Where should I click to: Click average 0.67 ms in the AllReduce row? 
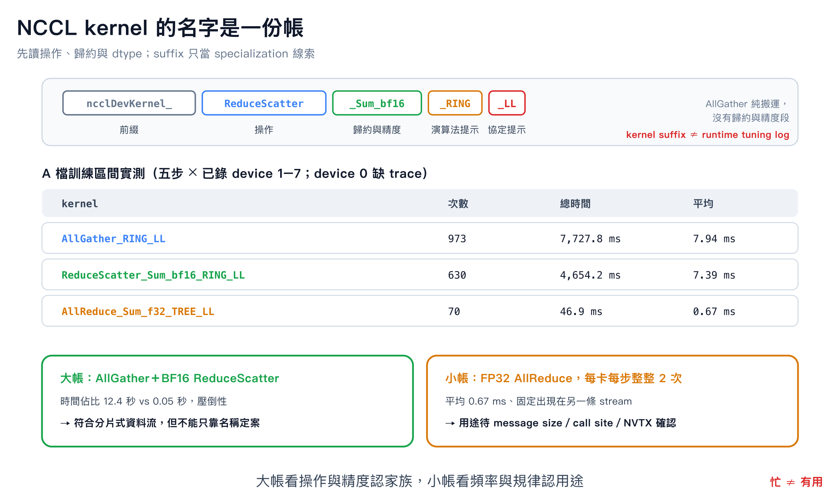click(714, 312)
